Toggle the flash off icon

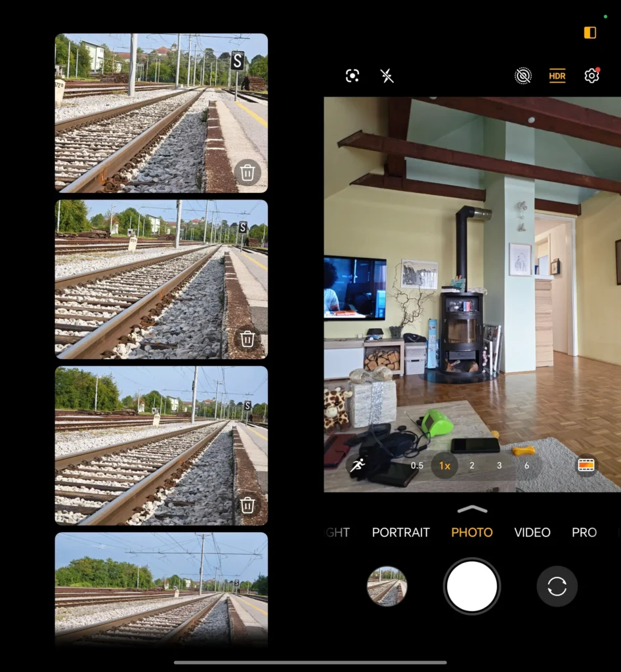(x=387, y=76)
